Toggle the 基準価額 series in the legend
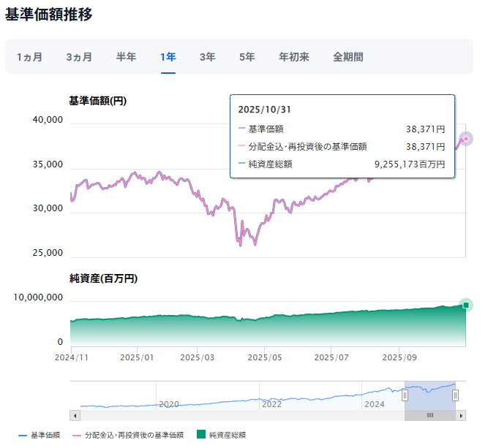Image resolution: width=488 pixels, height=448 pixels. click(x=40, y=436)
